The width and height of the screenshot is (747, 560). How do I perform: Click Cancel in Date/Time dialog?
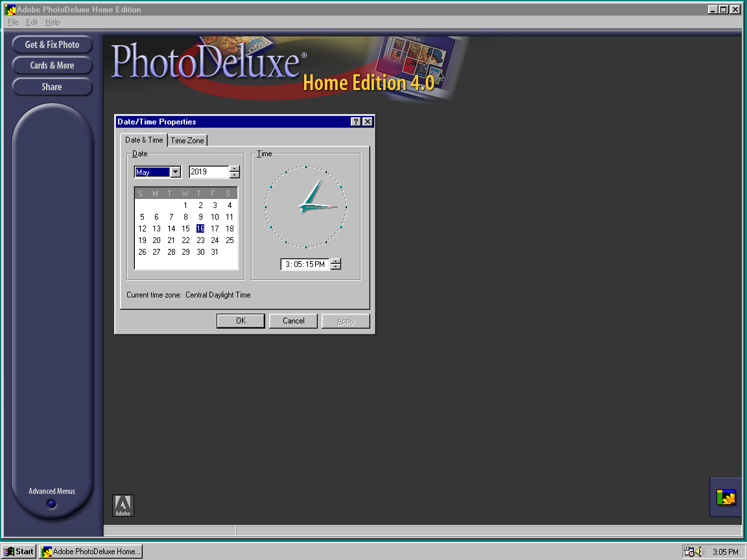[x=294, y=321]
